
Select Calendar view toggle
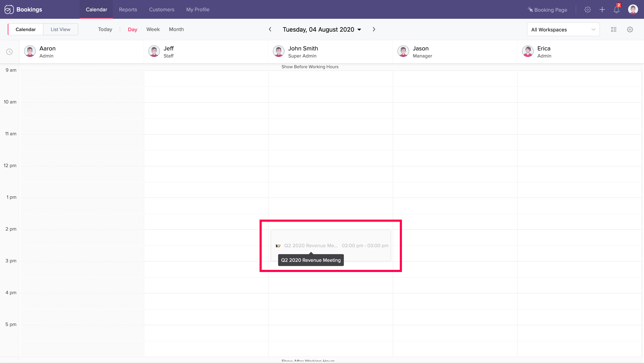25,30
